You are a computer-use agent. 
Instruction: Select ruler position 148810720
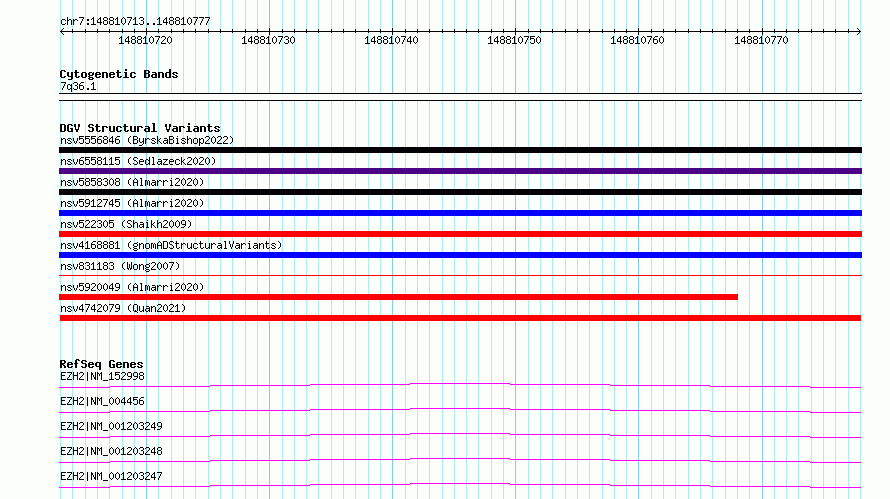click(x=145, y=40)
